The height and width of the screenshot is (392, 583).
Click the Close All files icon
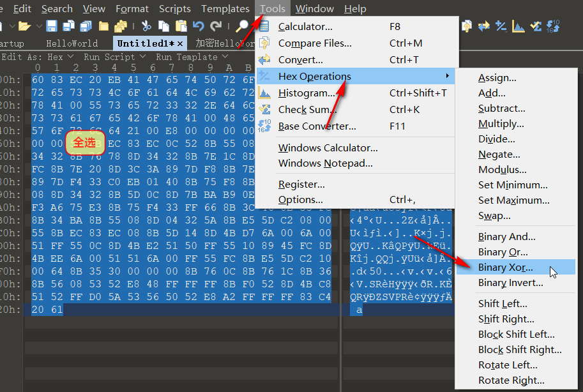tap(121, 26)
